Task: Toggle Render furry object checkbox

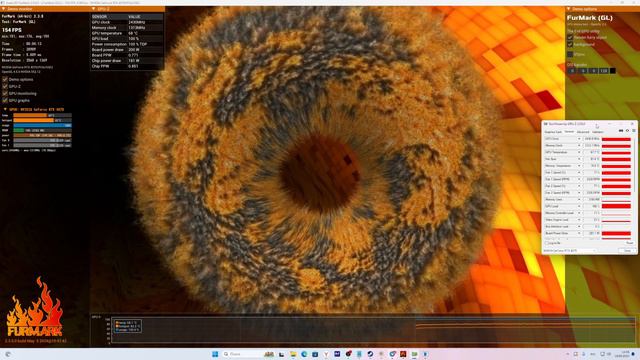Action: click(570, 37)
